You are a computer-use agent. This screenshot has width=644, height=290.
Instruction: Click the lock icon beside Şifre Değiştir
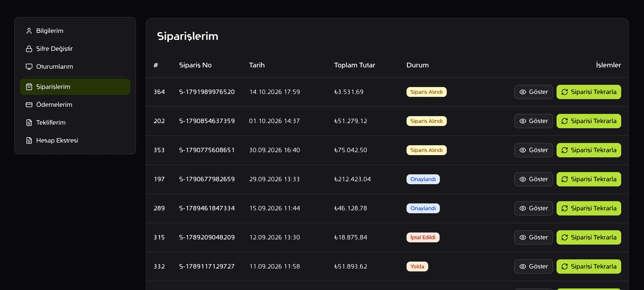coord(29,49)
